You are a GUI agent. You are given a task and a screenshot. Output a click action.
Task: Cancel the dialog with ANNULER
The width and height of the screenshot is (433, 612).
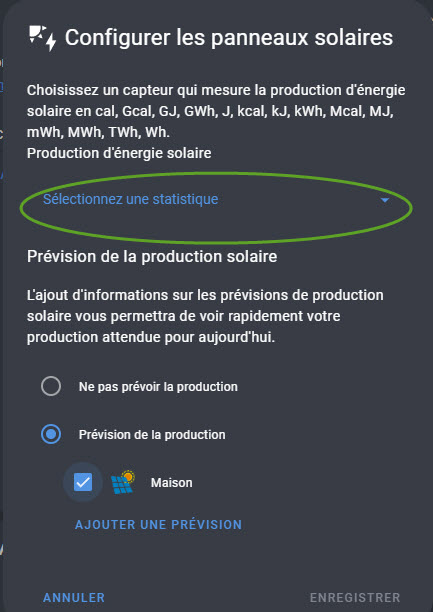(74, 598)
